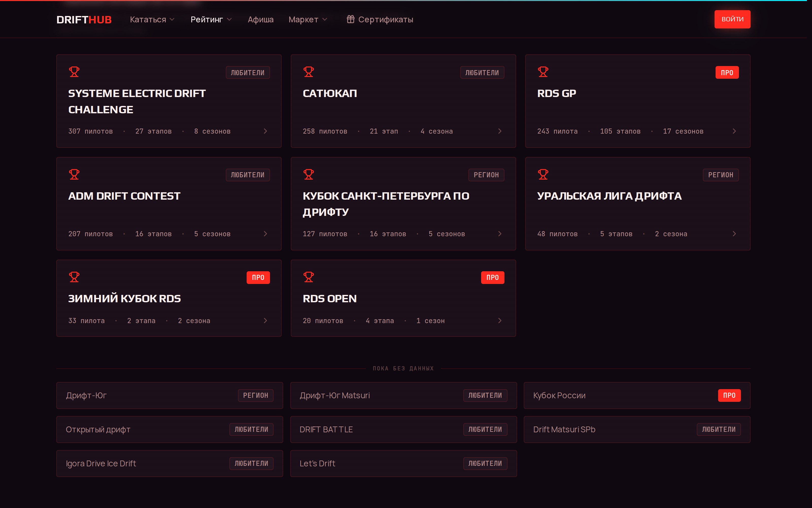Click the '48 пилотов' stat
The height and width of the screenshot is (508, 812).
click(x=557, y=234)
